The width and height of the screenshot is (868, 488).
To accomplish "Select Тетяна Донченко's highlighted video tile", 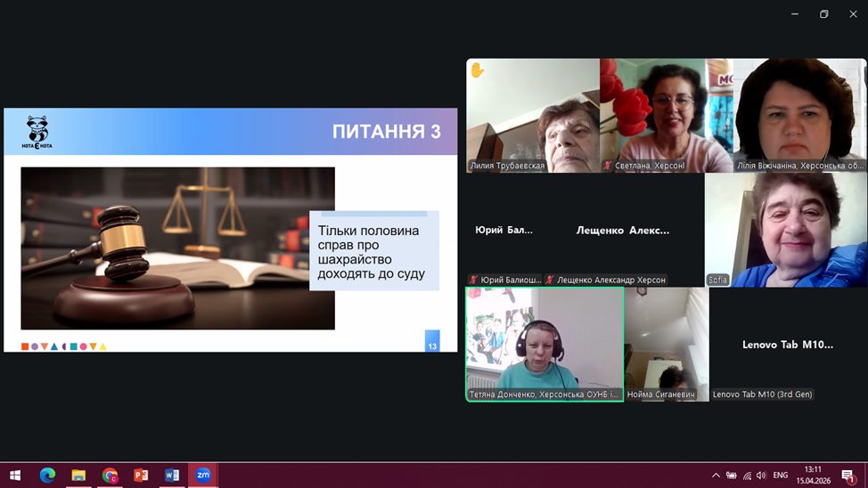I will coord(544,344).
